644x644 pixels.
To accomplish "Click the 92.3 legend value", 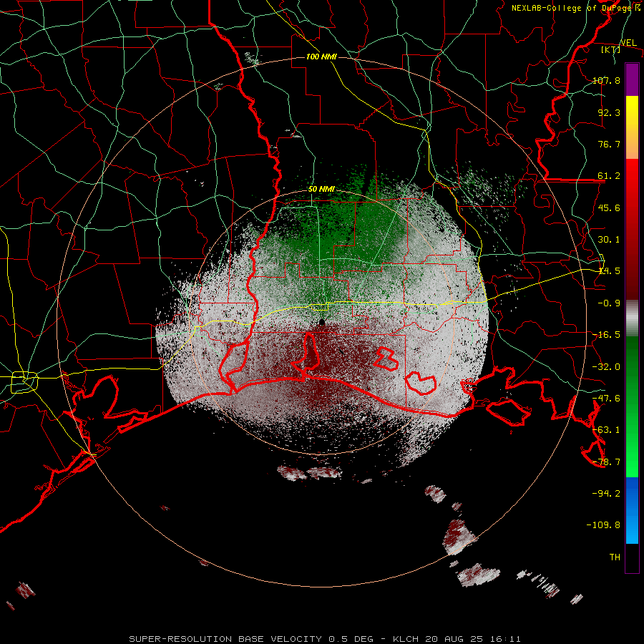I will point(609,112).
